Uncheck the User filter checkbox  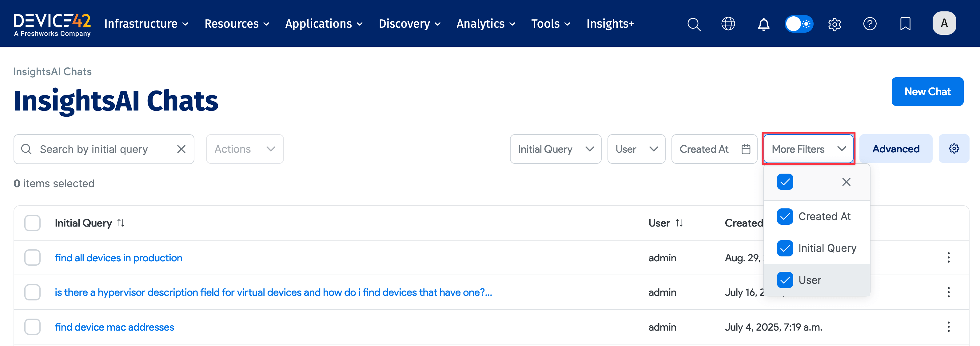pyautogui.click(x=785, y=280)
